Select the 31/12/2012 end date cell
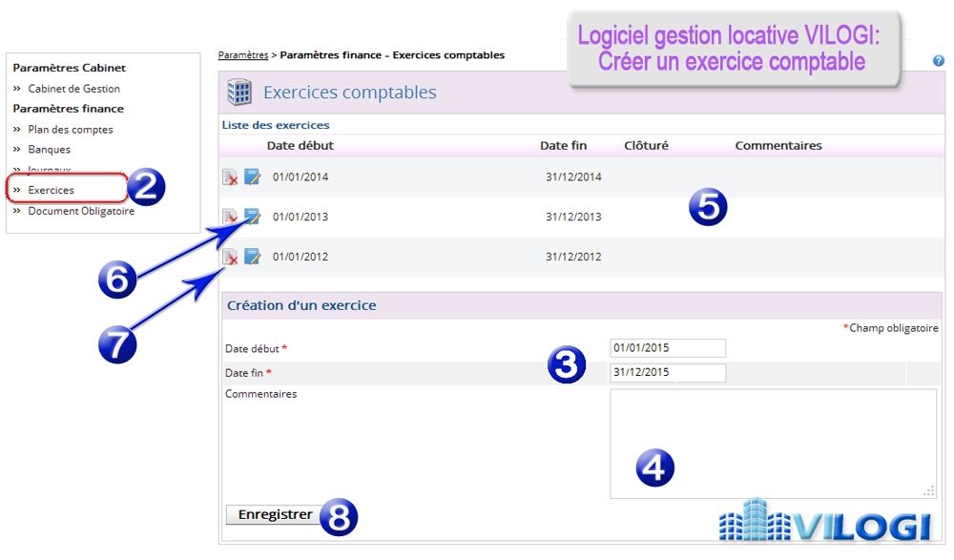This screenshot has height=560, width=954. [x=573, y=257]
